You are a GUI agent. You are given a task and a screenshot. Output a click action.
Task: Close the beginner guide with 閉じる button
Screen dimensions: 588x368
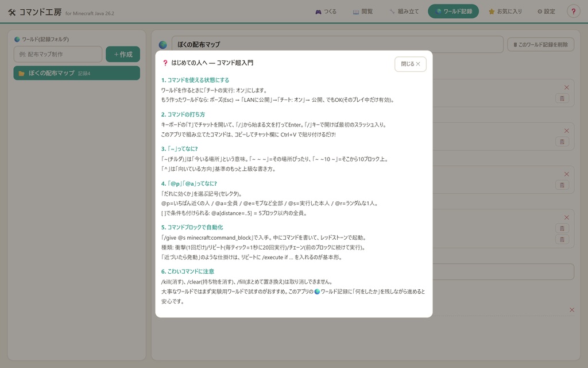[x=410, y=64]
